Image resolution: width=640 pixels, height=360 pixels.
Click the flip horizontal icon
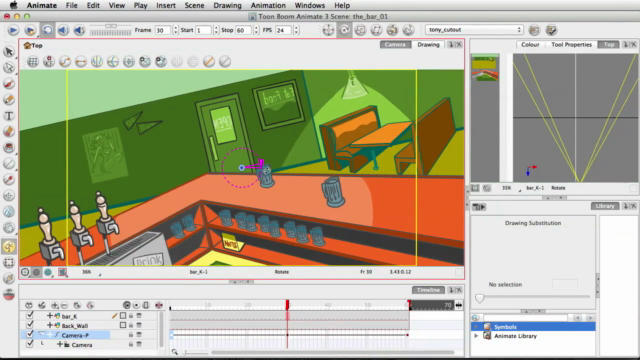pos(97,62)
